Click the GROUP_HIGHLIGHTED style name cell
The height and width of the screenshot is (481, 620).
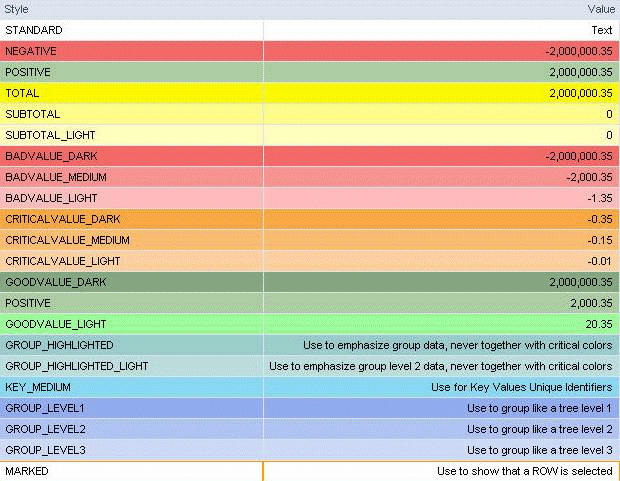[x=59, y=345]
